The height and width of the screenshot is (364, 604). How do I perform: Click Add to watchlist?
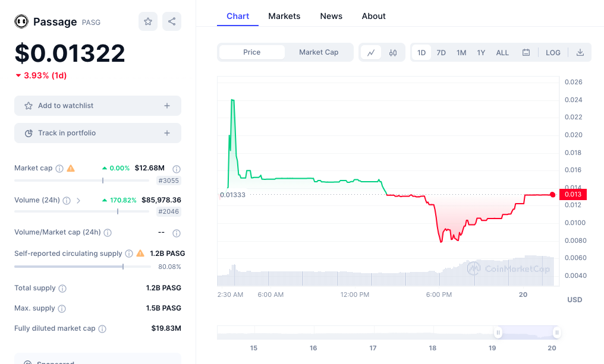(97, 105)
